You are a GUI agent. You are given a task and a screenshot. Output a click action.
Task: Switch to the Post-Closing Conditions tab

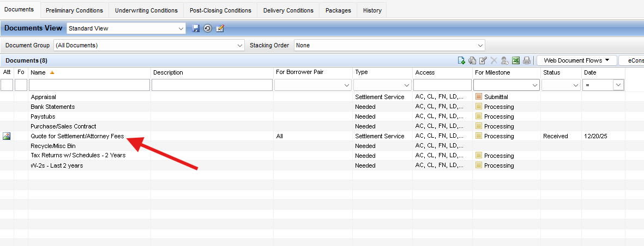coord(220,11)
